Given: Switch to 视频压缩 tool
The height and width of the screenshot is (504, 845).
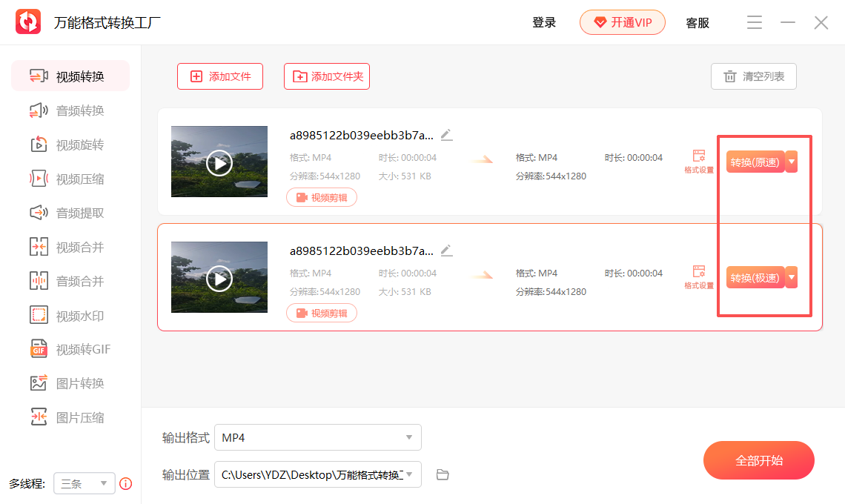Looking at the screenshot, I should click(70, 178).
